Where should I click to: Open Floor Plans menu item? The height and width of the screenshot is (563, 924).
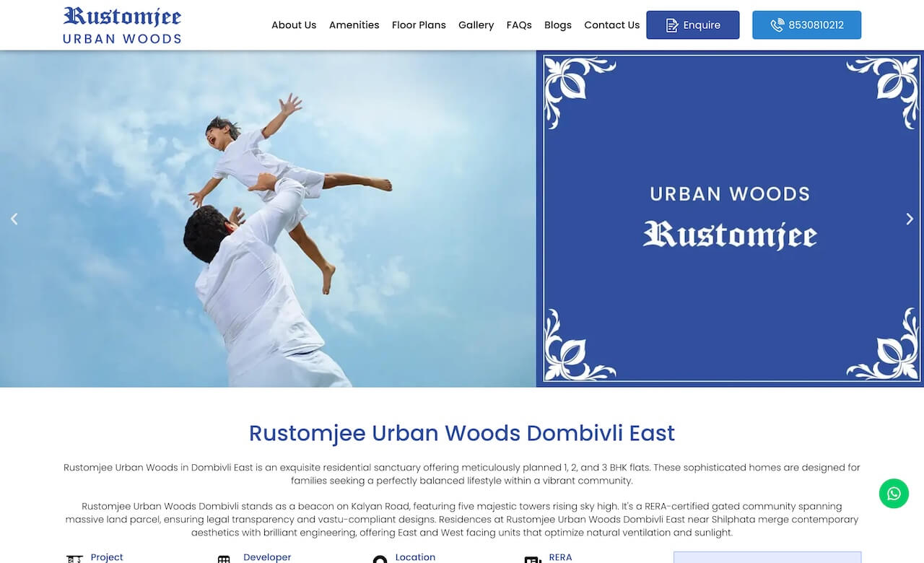tap(419, 25)
